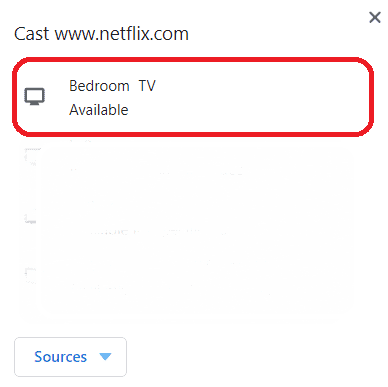Viewport: 388px width, 387px height.
Task: Click the blue Sources dropdown arrow
Action: point(105,357)
